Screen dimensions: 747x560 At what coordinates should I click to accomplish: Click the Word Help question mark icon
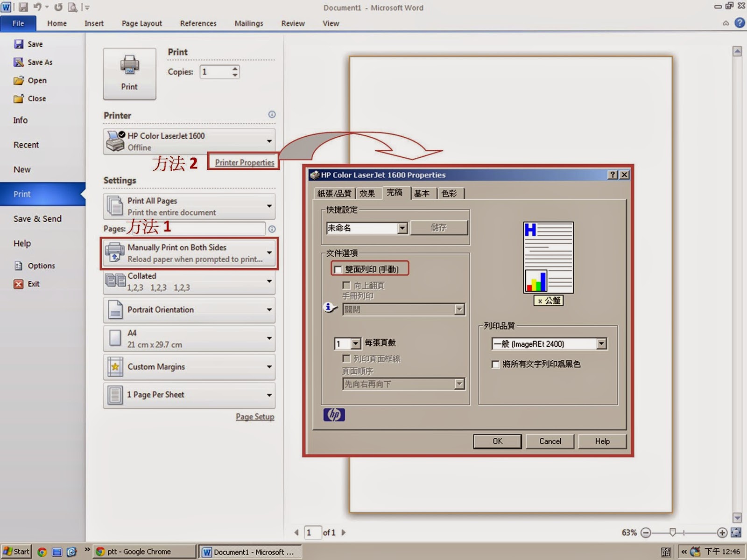(740, 23)
